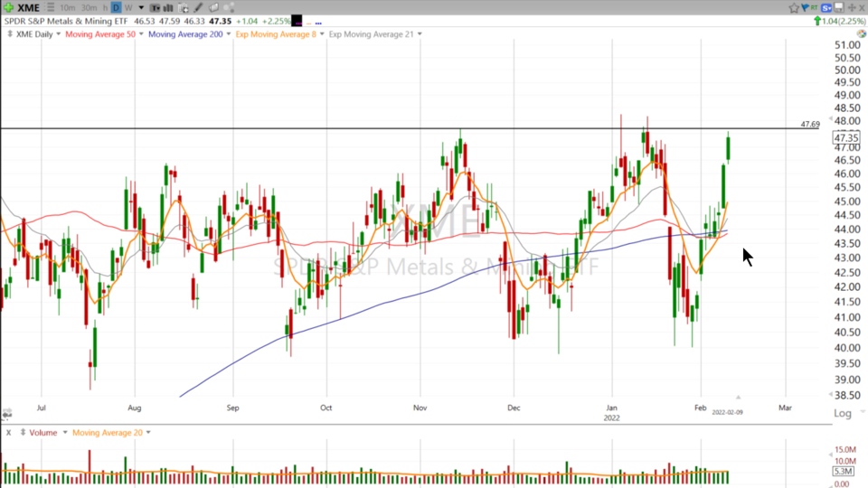
Task: Close the Volume pane with X
Action: 8,433
